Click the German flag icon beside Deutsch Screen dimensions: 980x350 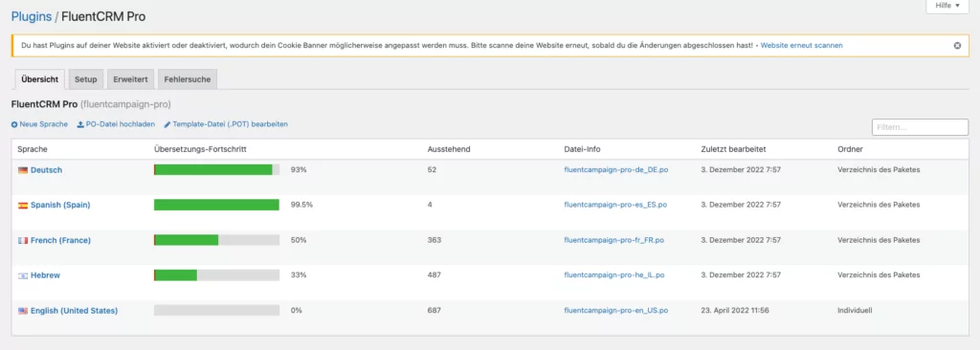click(x=23, y=170)
